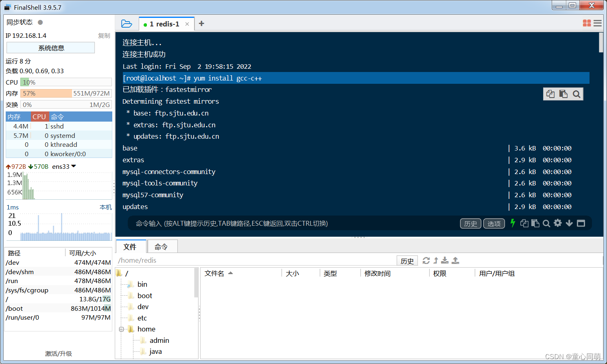
Task: Select the kthreadd process row
Action: tap(59, 144)
